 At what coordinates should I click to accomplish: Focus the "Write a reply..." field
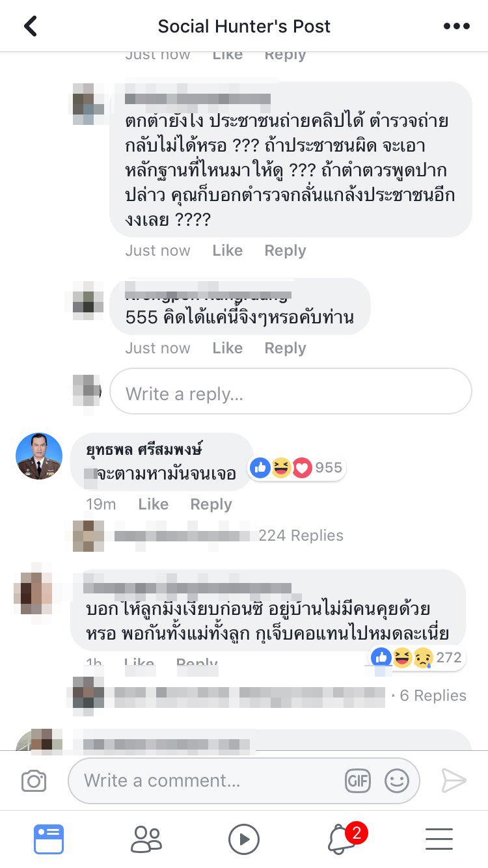290,394
